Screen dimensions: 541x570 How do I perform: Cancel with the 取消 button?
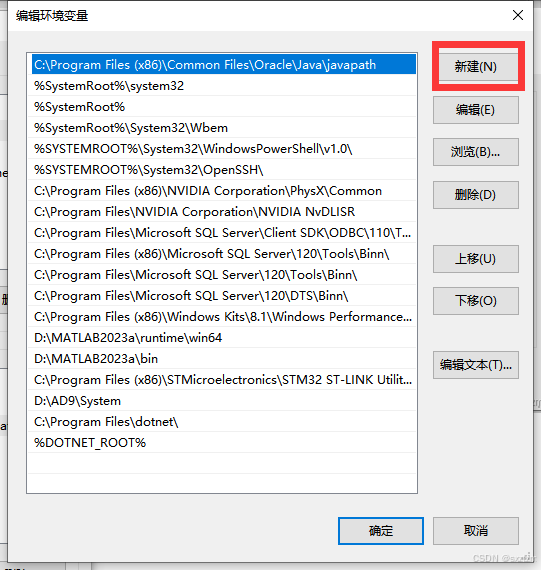coord(476,531)
